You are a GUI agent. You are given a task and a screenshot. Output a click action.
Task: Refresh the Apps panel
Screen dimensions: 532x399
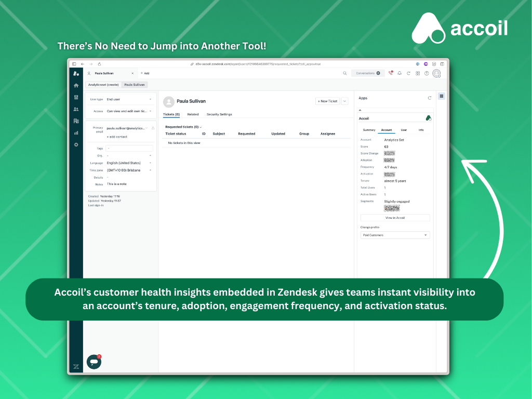[x=429, y=98]
